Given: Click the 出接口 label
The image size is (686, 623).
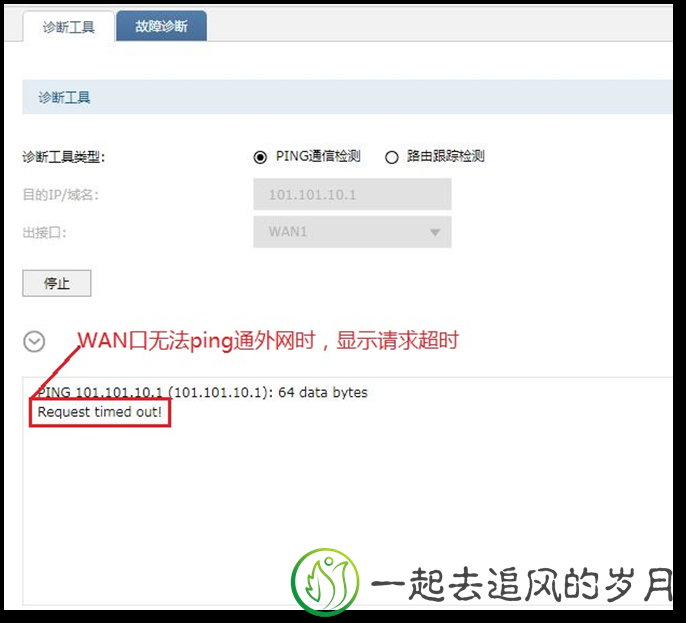Looking at the screenshot, I should coord(44,232).
